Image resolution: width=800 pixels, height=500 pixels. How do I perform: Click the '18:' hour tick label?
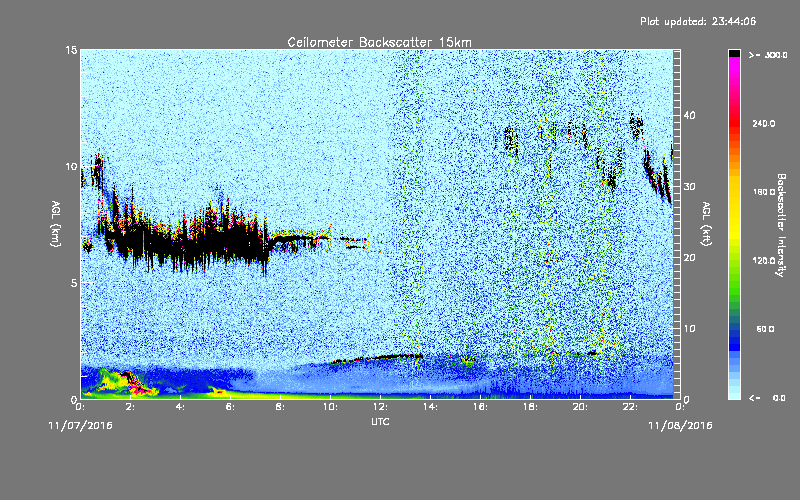click(x=530, y=407)
